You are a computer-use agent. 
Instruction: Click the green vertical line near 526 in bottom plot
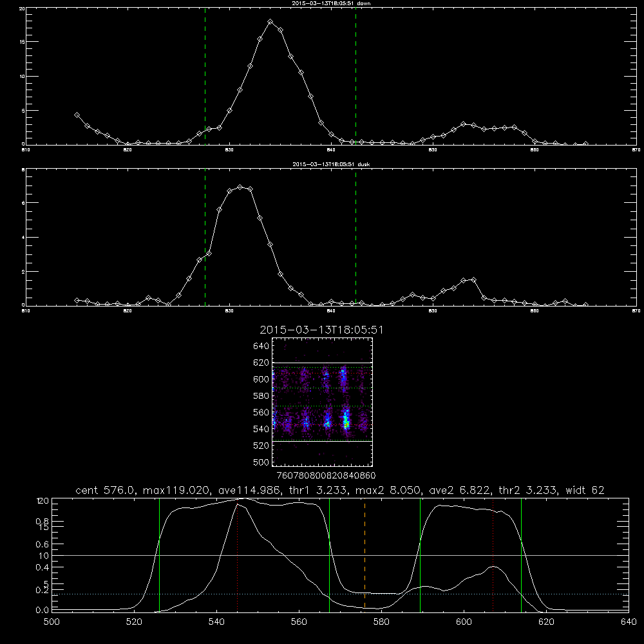click(159, 554)
